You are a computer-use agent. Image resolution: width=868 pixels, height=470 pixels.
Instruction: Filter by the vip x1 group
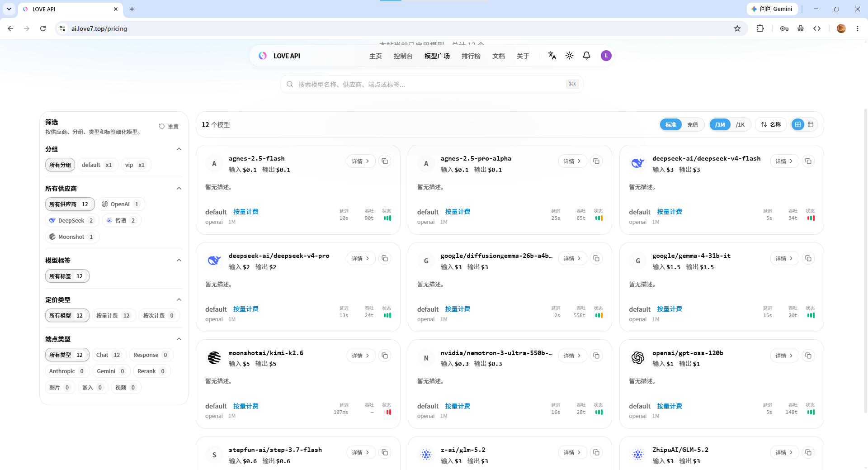pyautogui.click(x=136, y=165)
